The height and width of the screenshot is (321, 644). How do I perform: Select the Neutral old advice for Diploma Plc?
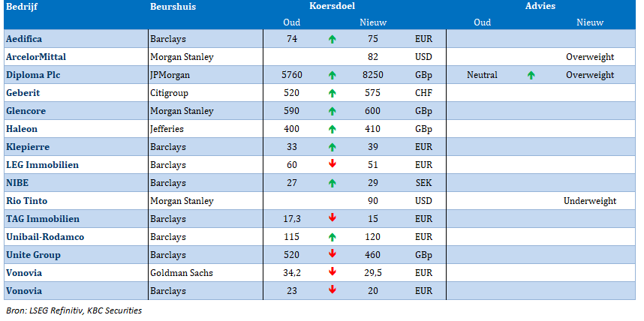(482, 75)
